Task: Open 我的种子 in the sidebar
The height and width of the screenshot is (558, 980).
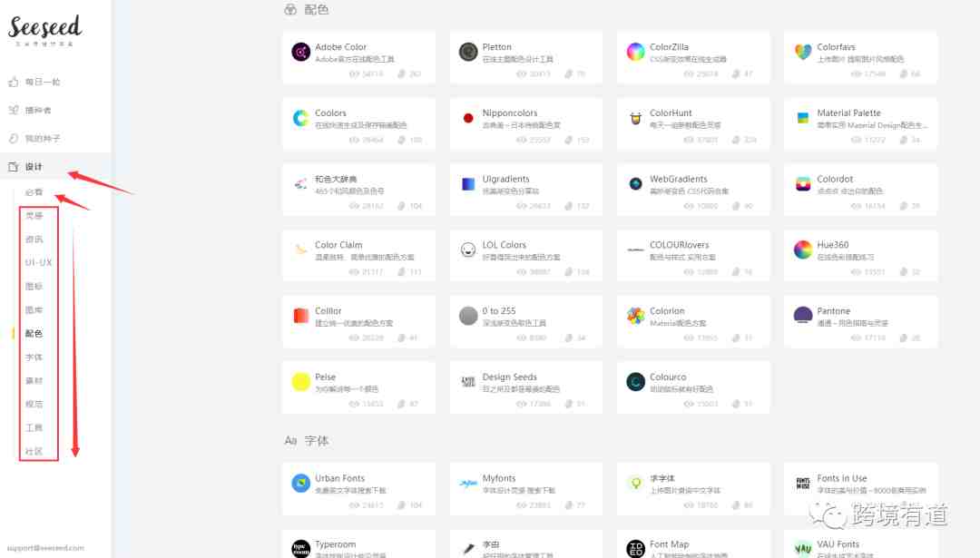Action: (x=43, y=138)
